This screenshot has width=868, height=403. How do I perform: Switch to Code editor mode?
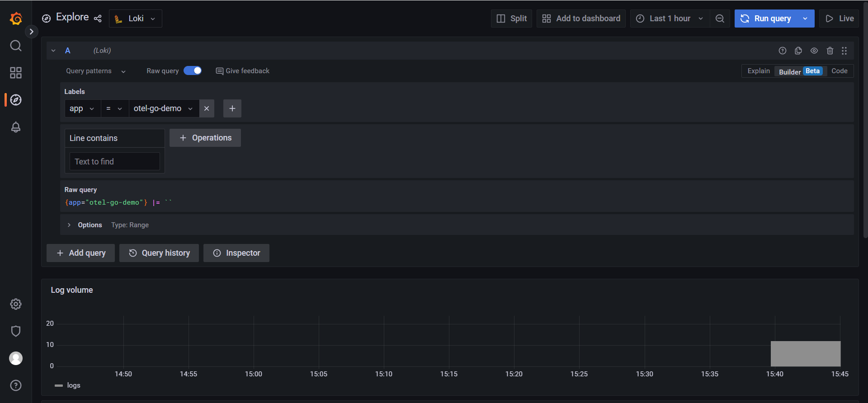click(x=840, y=71)
